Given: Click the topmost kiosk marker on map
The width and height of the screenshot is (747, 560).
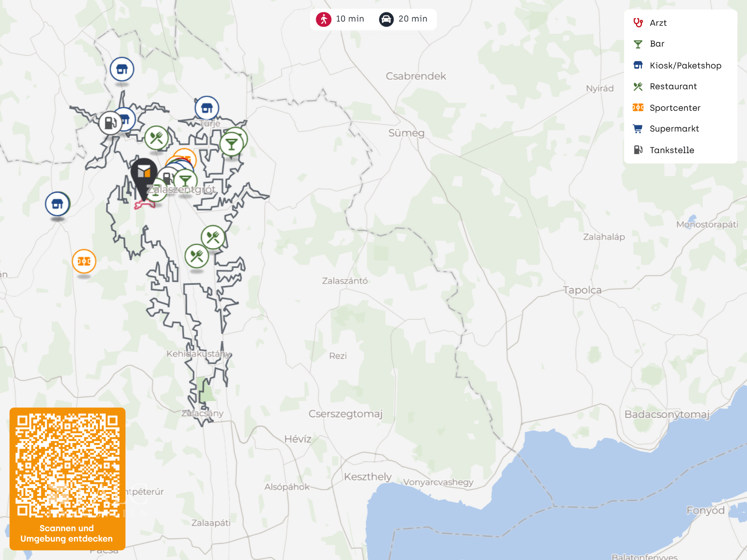Looking at the screenshot, I should tap(122, 69).
